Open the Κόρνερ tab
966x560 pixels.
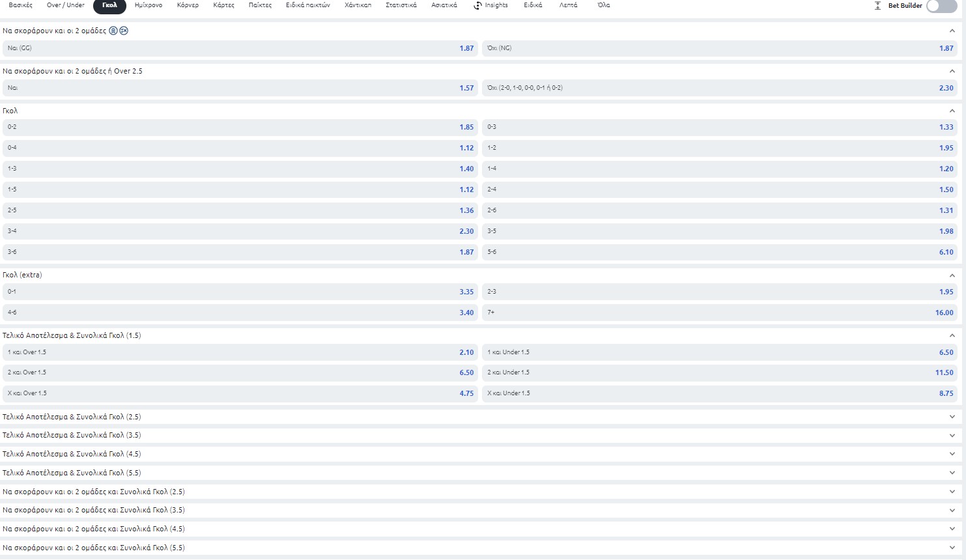188,5
